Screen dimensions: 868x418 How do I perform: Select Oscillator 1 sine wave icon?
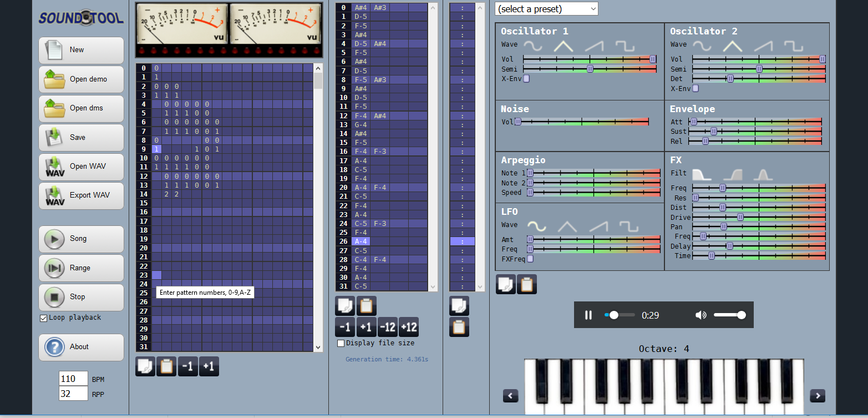point(534,46)
